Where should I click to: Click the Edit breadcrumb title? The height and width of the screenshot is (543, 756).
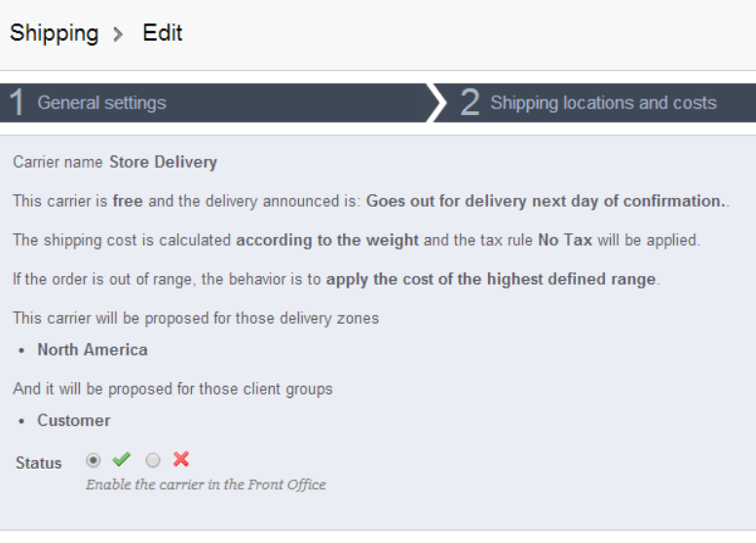pos(163,33)
